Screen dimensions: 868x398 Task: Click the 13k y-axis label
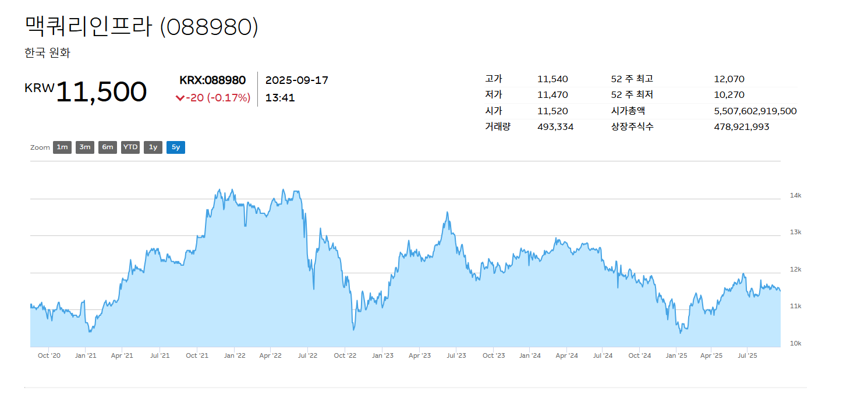tap(795, 232)
